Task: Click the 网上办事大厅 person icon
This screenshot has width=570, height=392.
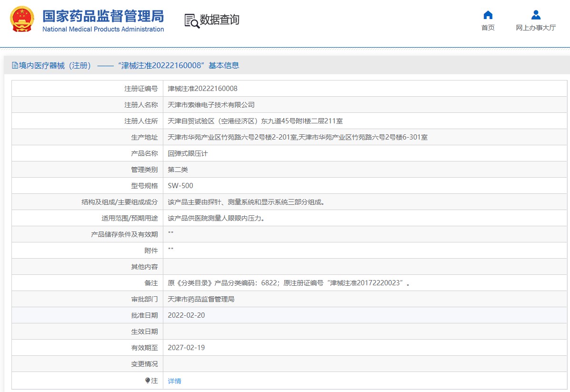Action: [536, 15]
